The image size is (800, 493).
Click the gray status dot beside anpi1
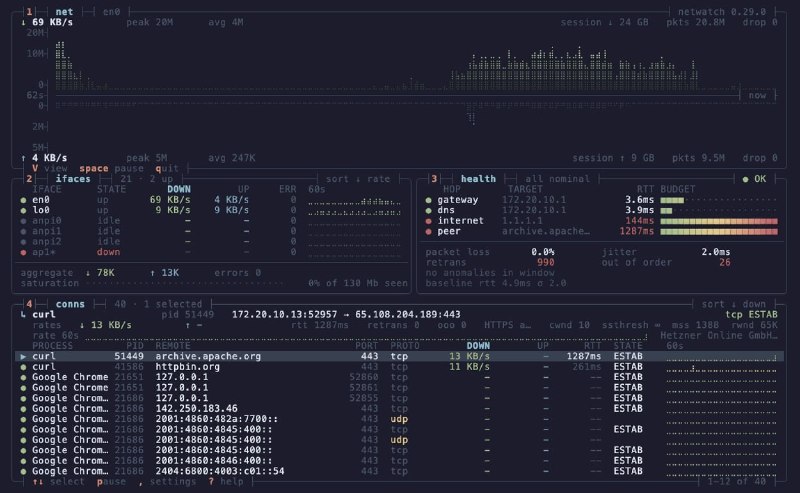click(23, 231)
